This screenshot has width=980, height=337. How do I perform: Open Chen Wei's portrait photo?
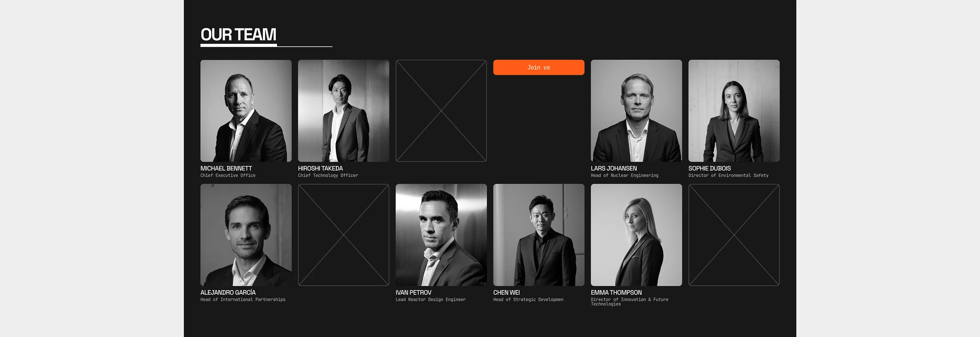(x=539, y=235)
